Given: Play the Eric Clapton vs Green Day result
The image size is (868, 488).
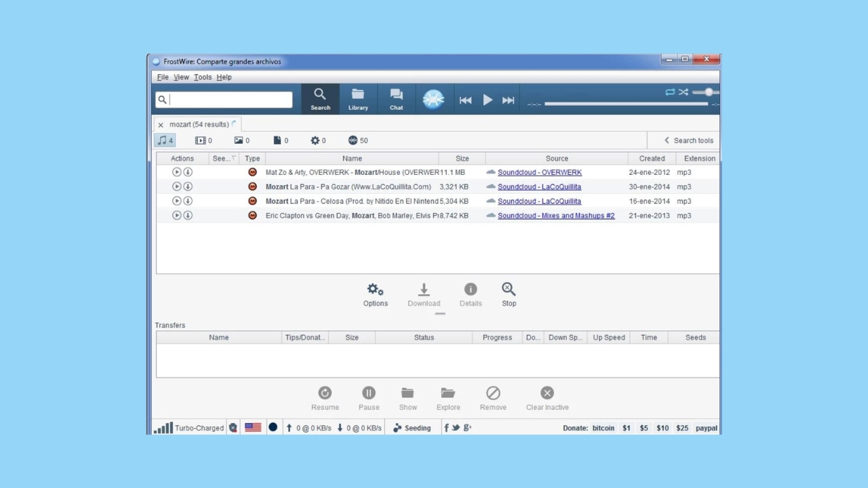Looking at the screenshot, I should [176, 216].
